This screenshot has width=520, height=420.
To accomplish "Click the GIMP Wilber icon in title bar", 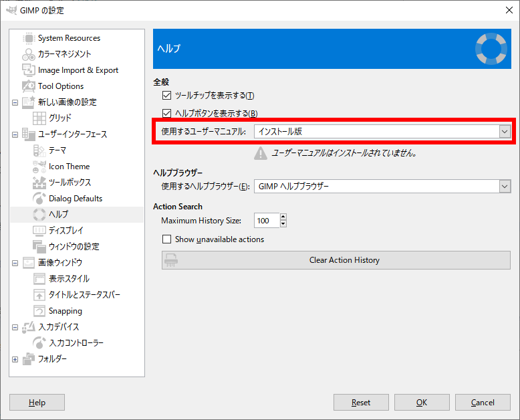I will (x=11, y=10).
